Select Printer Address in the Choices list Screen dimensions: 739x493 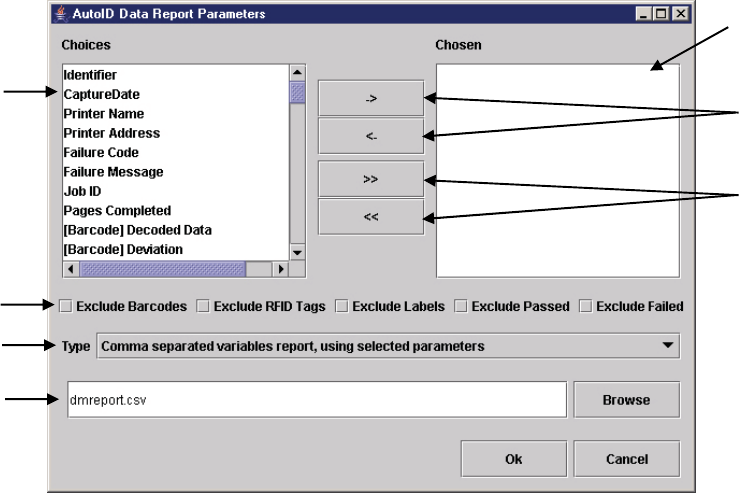click(175, 133)
